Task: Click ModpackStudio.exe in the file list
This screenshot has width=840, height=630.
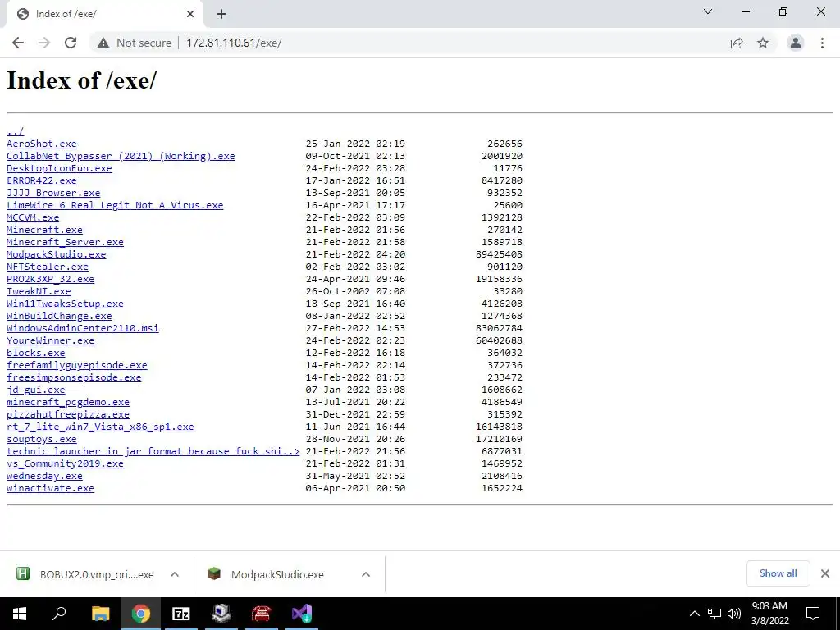Action: tap(57, 254)
